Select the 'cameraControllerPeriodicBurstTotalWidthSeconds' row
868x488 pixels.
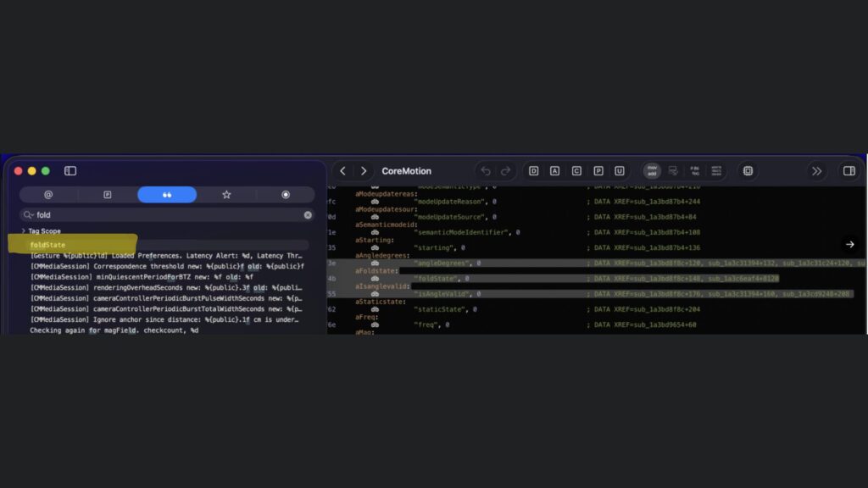tap(166, 308)
